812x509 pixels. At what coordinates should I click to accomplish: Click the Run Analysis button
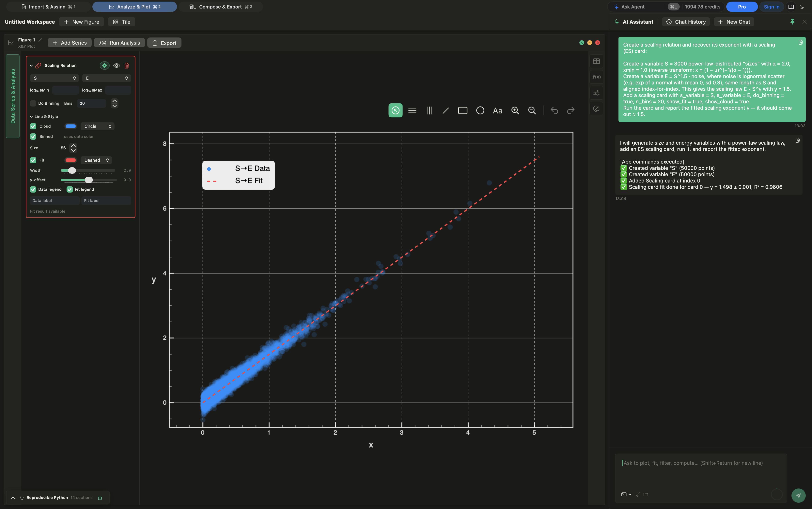pyautogui.click(x=120, y=43)
